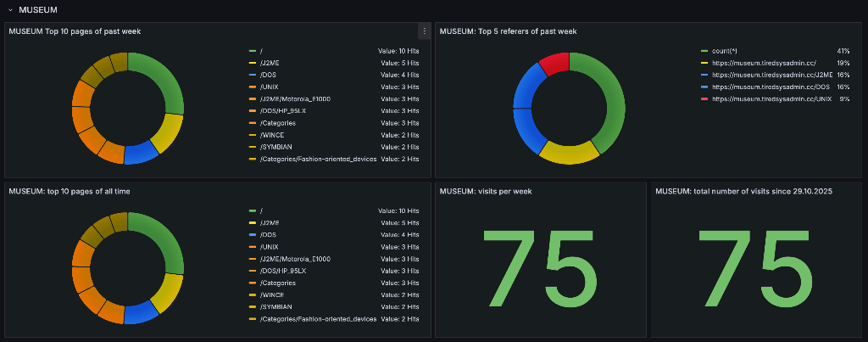Collapse the MUSEUM row chevron
The image size is (868, 342).
point(10,9)
